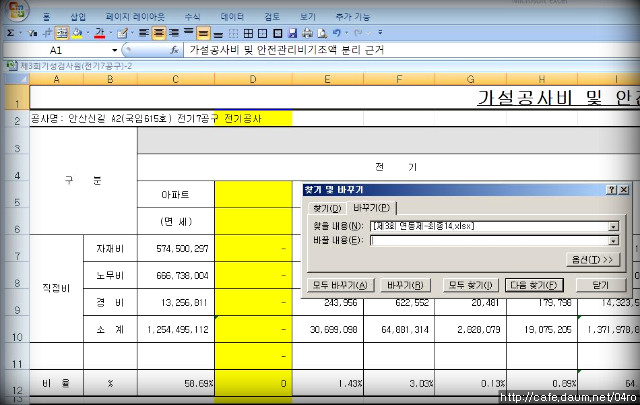Image resolution: width=640 pixels, height=405 pixels.
Task: Apply right text alignment
Action: (x=174, y=33)
